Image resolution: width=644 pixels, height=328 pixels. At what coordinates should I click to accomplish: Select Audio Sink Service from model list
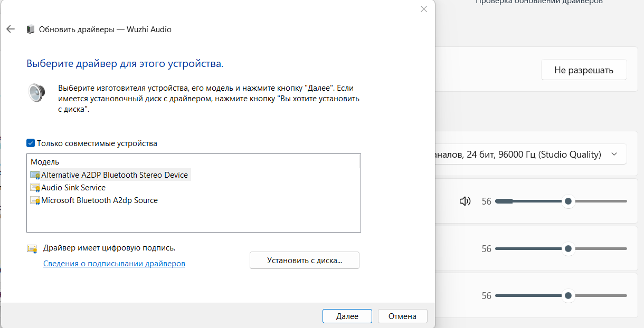coord(73,188)
